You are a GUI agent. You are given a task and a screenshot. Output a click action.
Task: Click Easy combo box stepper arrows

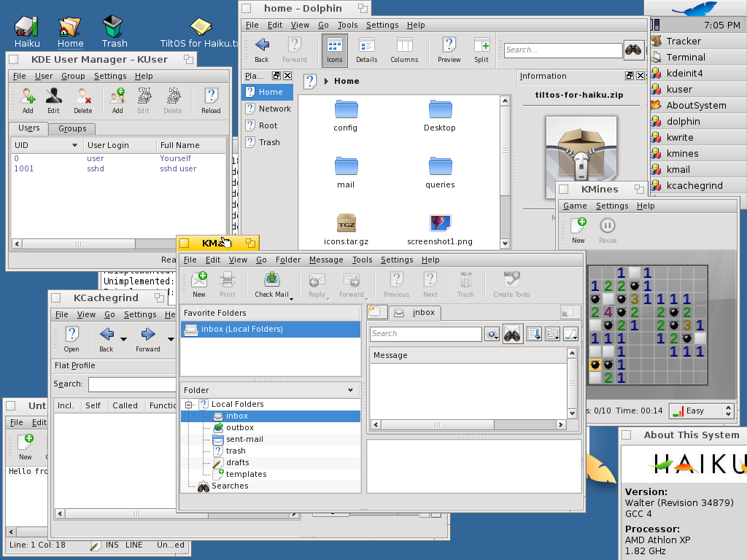tap(728, 411)
